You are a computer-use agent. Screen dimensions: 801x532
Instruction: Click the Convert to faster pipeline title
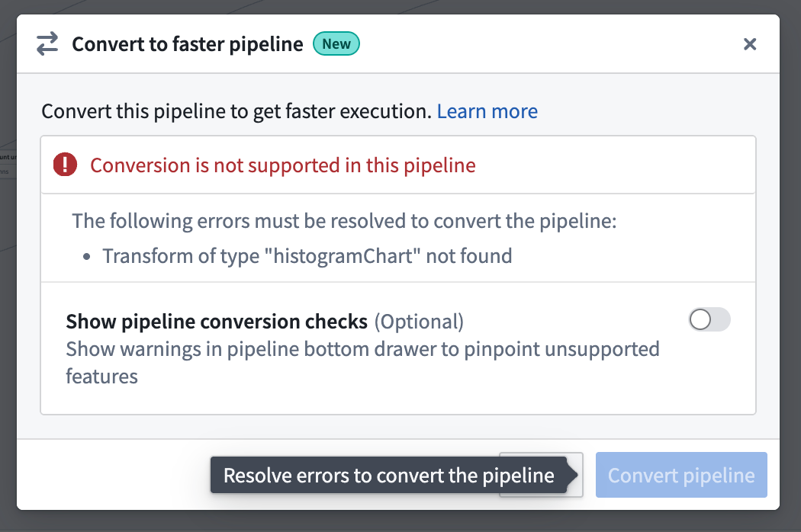[x=187, y=43]
